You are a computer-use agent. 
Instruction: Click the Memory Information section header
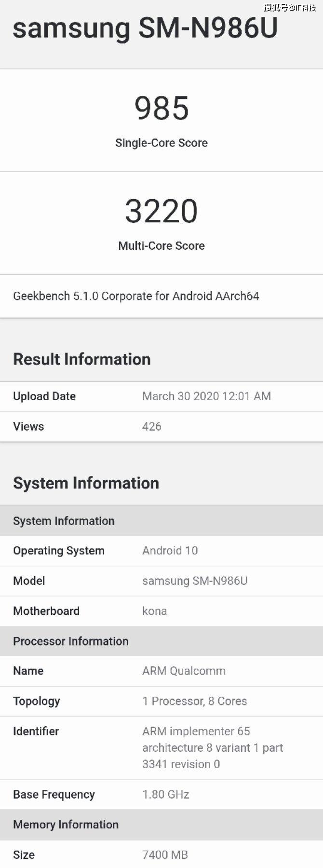pyautogui.click(x=66, y=825)
